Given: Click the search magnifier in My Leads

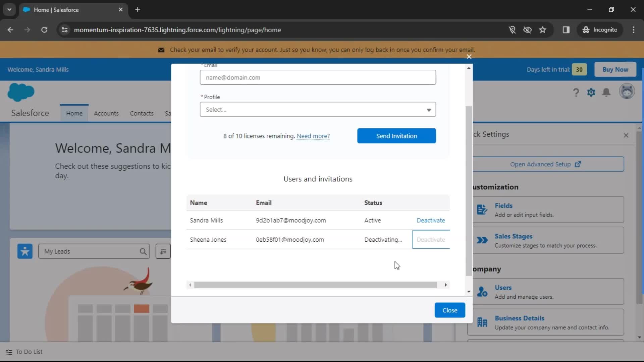Looking at the screenshot, I should tap(143, 251).
